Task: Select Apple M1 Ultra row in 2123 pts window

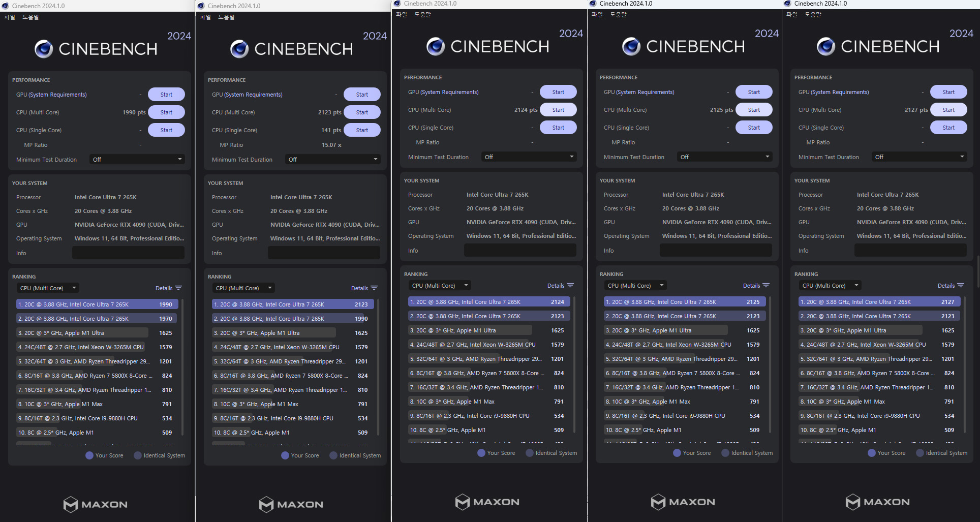Action: click(x=292, y=333)
